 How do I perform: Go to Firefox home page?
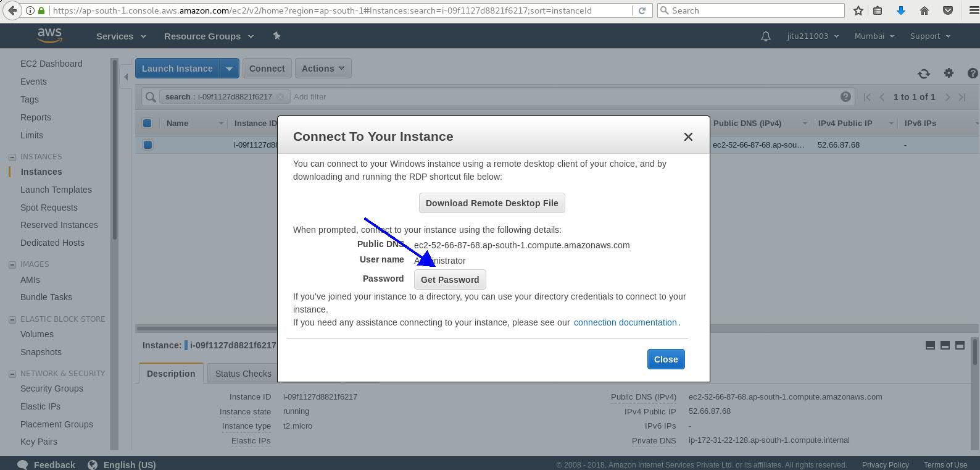pos(924,10)
